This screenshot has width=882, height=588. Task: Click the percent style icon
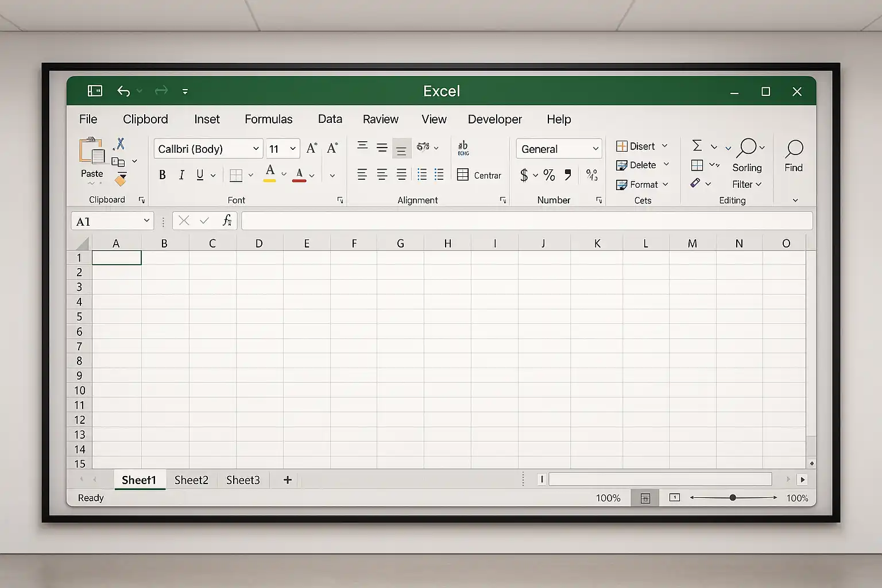[549, 175]
